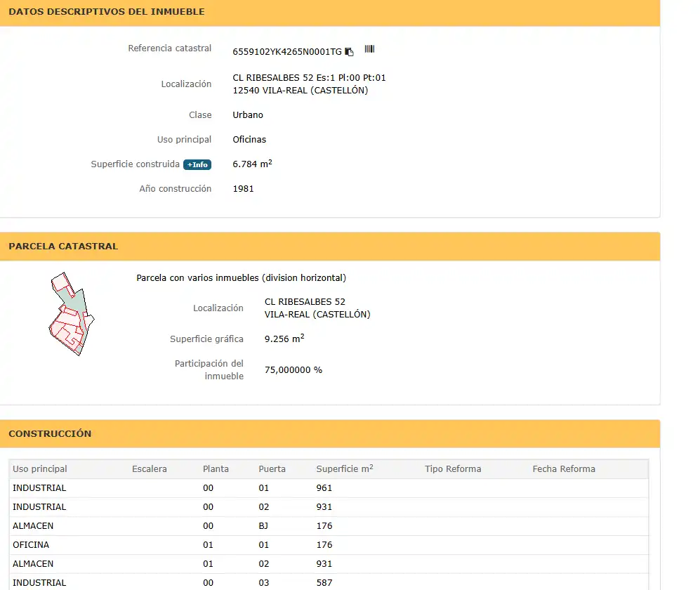Click the graphic surface value '9.256 m²'
The image size is (700, 590).
tap(284, 339)
